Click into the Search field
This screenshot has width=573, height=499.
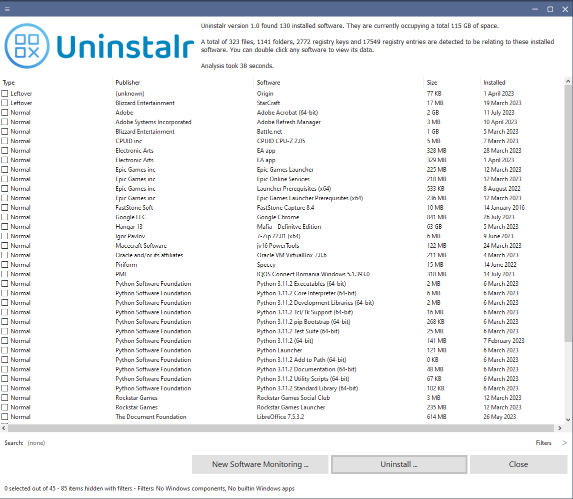pos(36,443)
